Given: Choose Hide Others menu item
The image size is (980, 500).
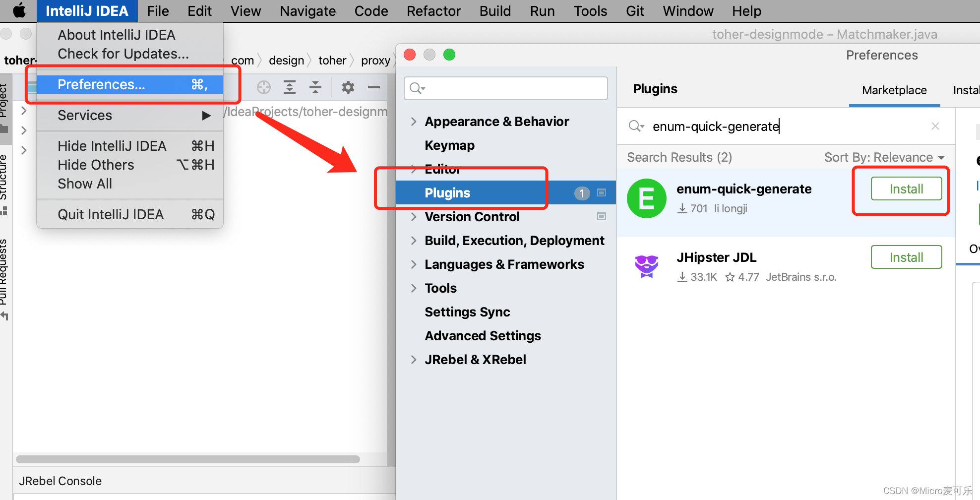Looking at the screenshot, I should coord(130,165).
